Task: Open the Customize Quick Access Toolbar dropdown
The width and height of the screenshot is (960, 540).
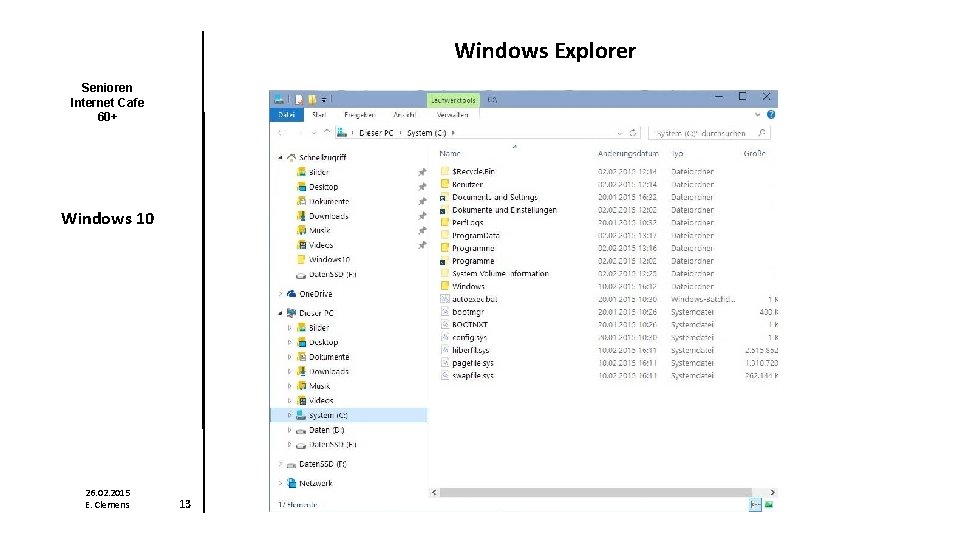Action: click(x=324, y=99)
